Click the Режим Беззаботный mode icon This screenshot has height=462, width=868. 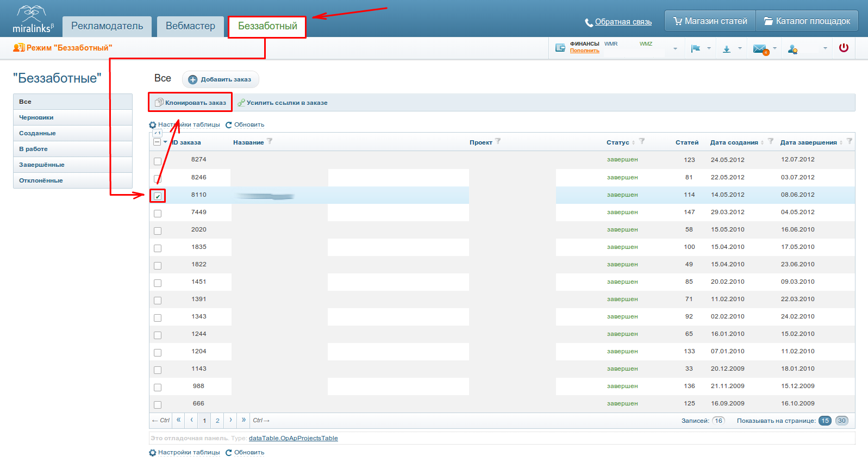[18, 48]
